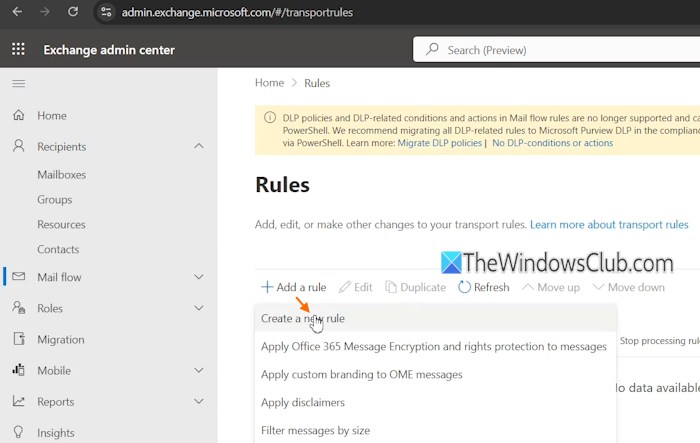The image size is (700, 443).
Task: Open Home in the sidebar
Action: pos(52,116)
